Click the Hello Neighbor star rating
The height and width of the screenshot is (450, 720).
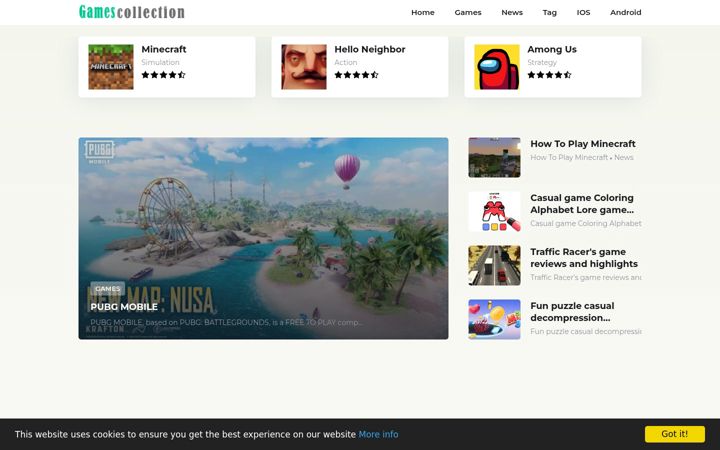pyautogui.click(x=356, y=75)
